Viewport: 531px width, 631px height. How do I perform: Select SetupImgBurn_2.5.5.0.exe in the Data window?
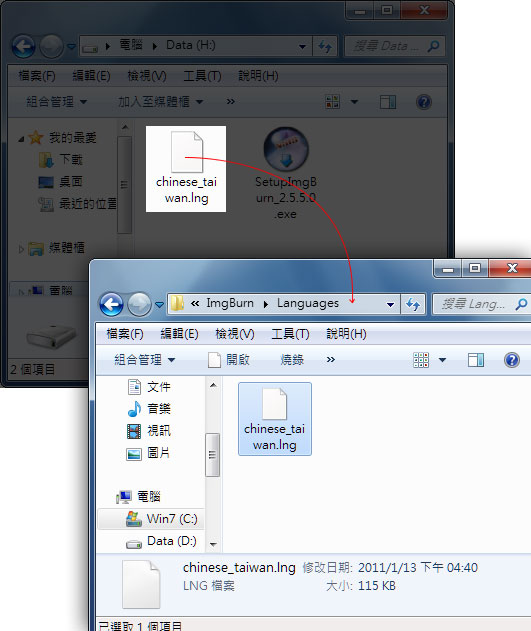coord(286,173)
